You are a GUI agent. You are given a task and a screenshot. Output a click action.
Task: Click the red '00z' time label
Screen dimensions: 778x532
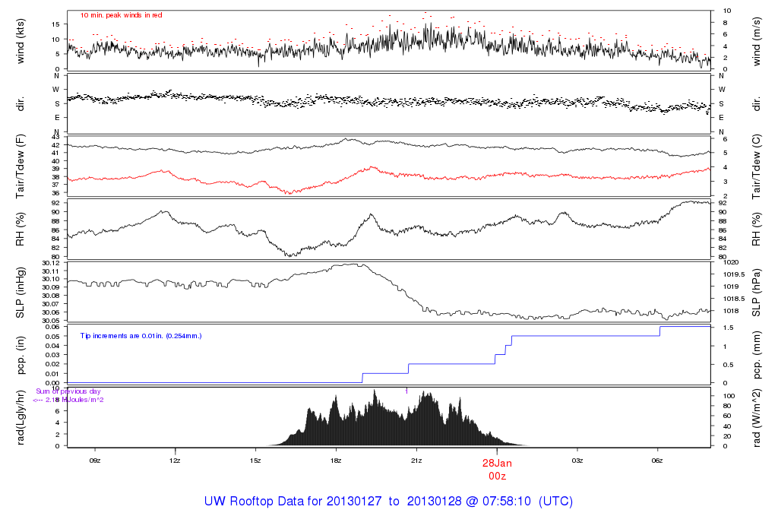(497, 477)
